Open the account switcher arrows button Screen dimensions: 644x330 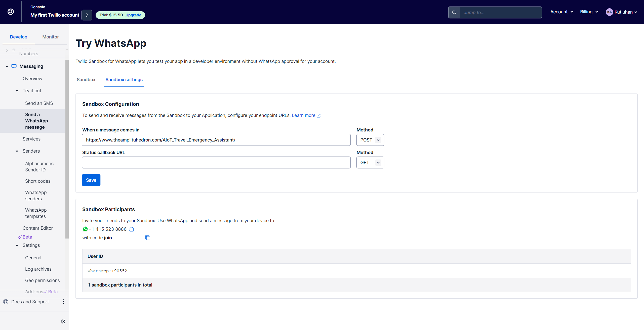tap(87, 15)
